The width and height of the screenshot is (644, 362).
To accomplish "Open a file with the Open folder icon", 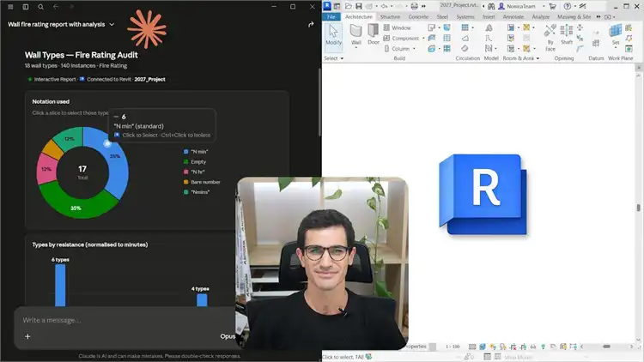I will [349, 6].
